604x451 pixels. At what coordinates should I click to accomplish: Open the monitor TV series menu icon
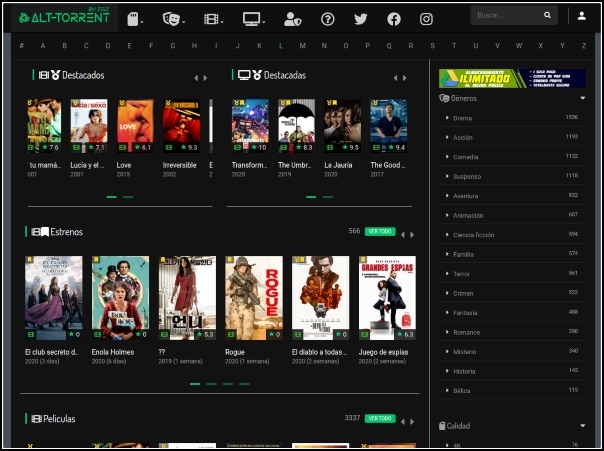252,19
